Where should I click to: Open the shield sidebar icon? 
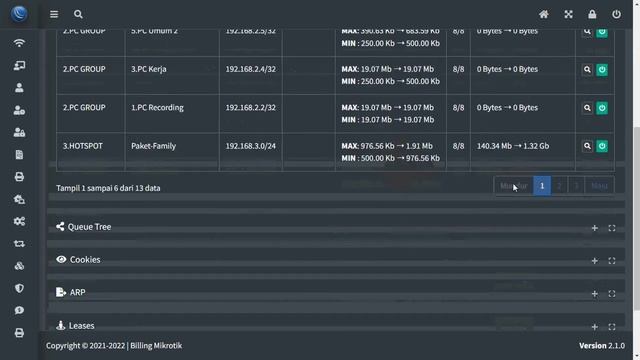[19, 288]
